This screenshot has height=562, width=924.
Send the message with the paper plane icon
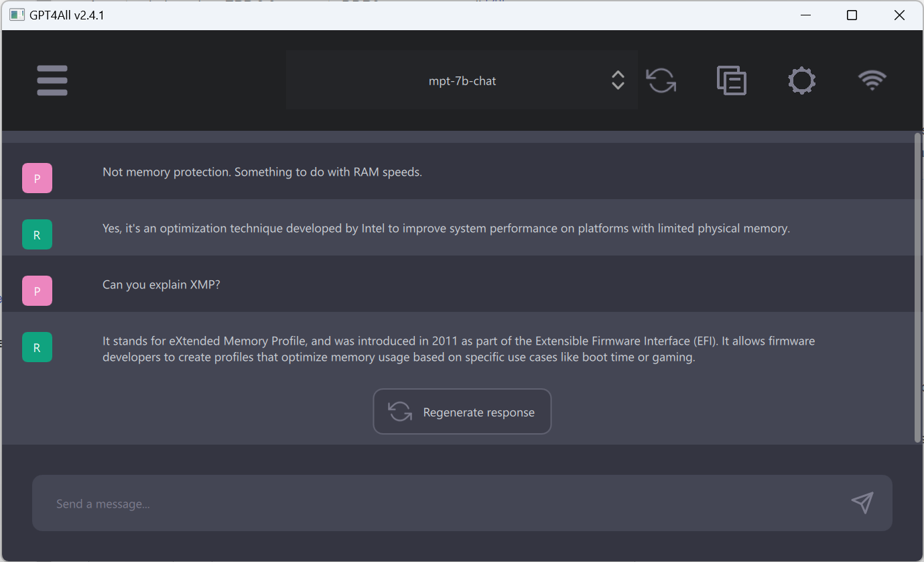pyautogui.click(x=862, y=502)
